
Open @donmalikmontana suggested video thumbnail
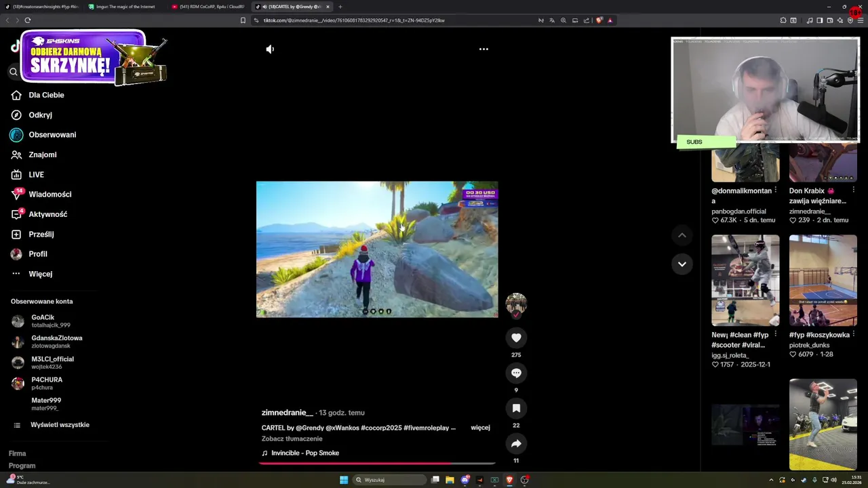pyautogui.click(x=745, y=163)
